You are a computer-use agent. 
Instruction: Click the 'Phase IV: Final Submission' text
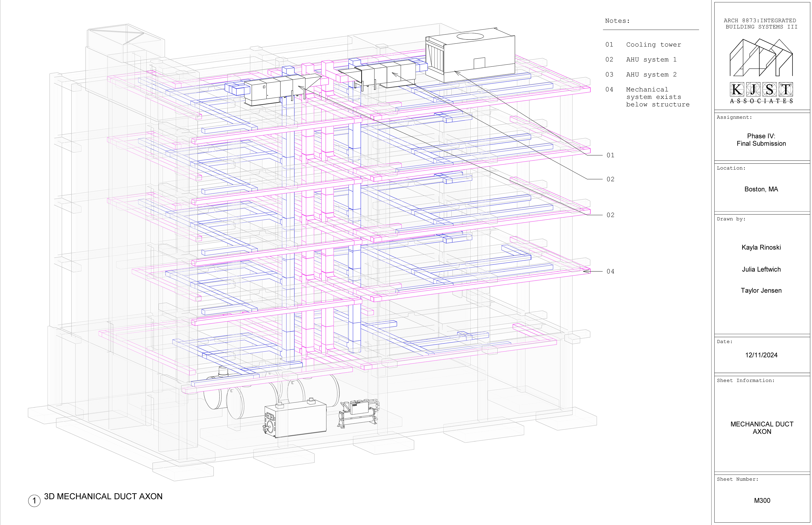click(x=761, y=140)
